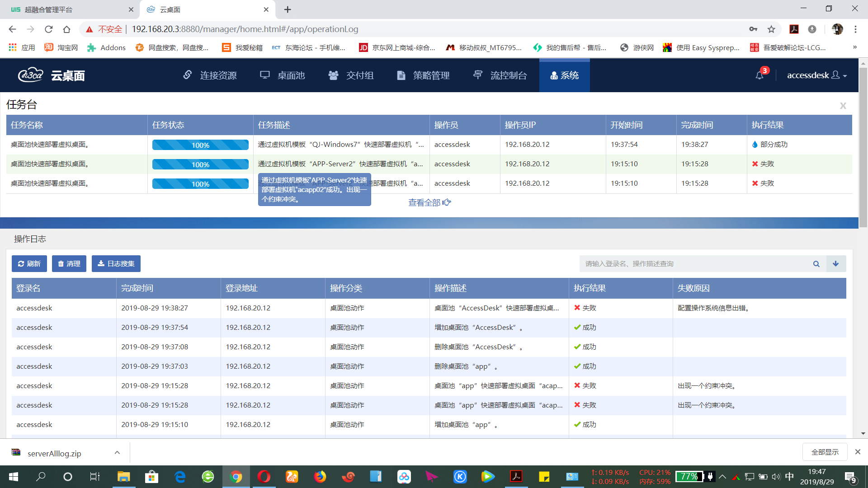Bookmark page with star icon
The height and width of the screenshot is (488, 868).
(x=771, y=29)
